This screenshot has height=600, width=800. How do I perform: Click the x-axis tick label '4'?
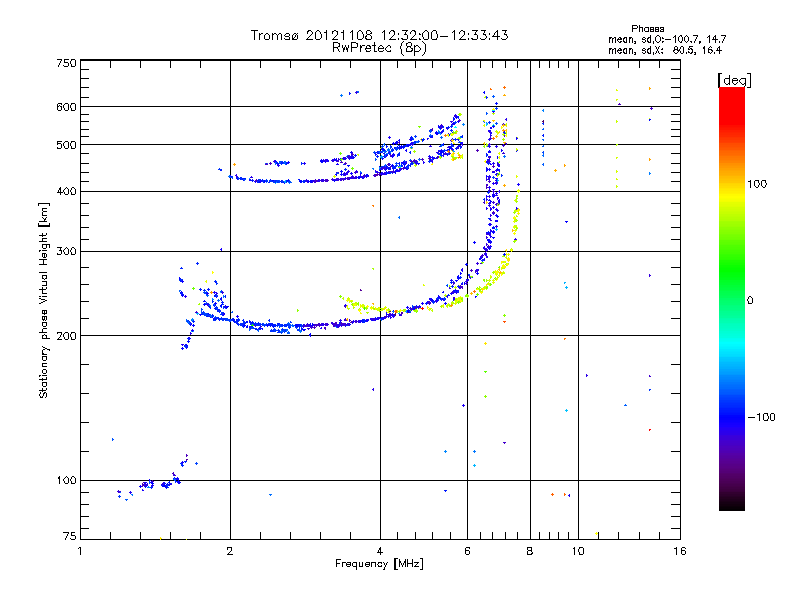(380, 551)
